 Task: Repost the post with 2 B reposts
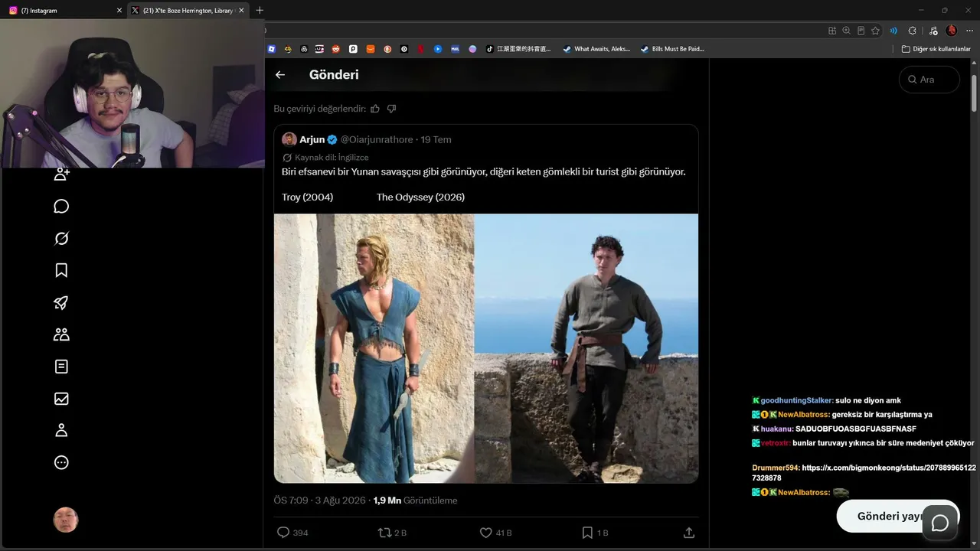tap(393, 533)
